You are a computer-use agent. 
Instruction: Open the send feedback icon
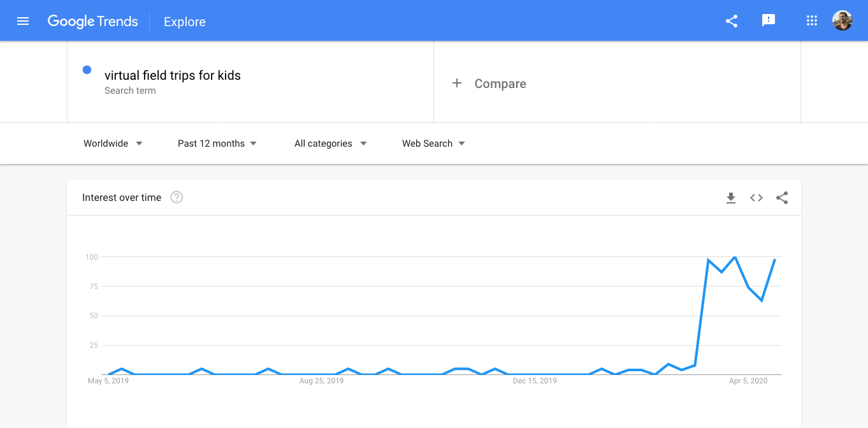pos(769,21)
